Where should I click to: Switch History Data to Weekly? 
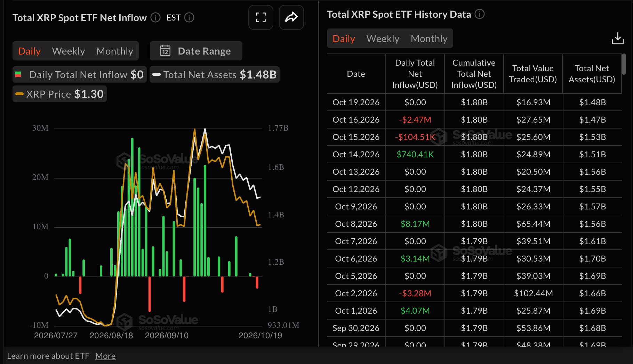click(383, 39)
